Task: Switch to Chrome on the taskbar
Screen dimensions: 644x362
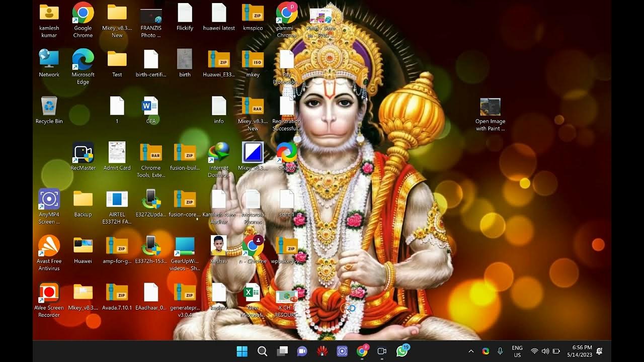Action: [x=362, y=351]
